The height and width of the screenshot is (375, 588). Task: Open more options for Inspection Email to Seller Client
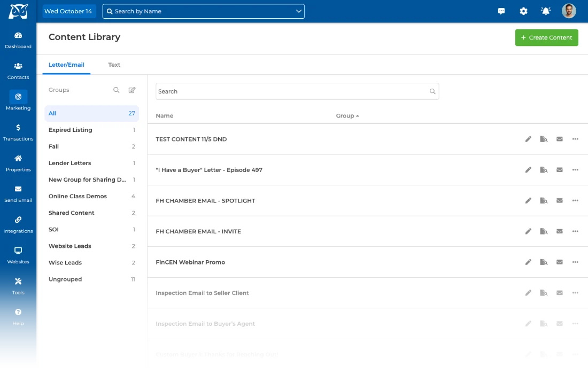[x=575, y=293]
